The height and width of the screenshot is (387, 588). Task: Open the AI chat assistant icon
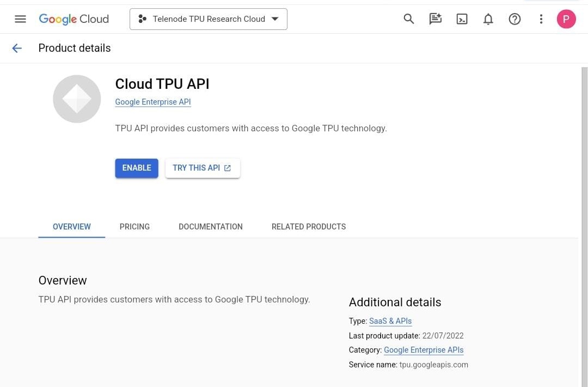pos(436,19)
